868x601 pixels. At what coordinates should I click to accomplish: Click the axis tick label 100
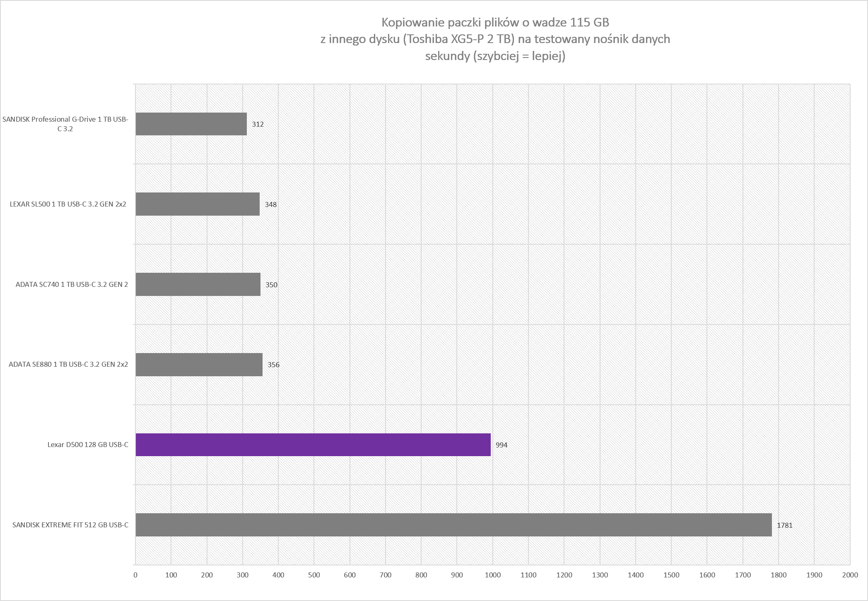click(171, 575)
